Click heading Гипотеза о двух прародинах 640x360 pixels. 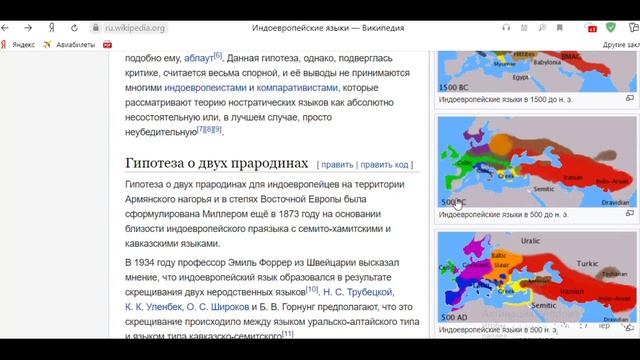(216, 163)
